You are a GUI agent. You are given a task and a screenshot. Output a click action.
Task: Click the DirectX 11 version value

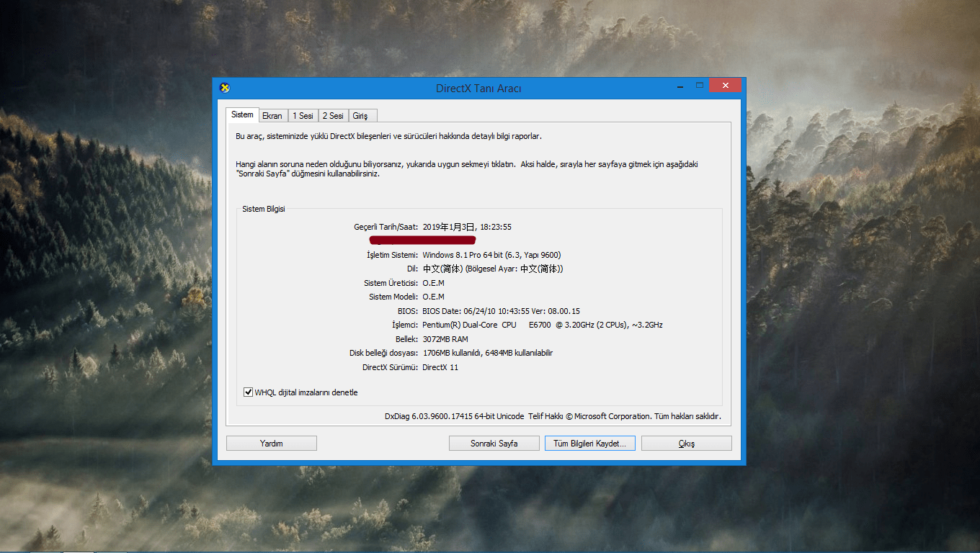(440, 367)
